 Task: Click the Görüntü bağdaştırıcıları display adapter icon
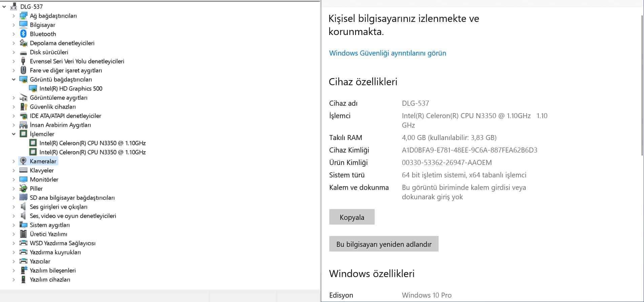pyautogui.click(x=23, y=79)
